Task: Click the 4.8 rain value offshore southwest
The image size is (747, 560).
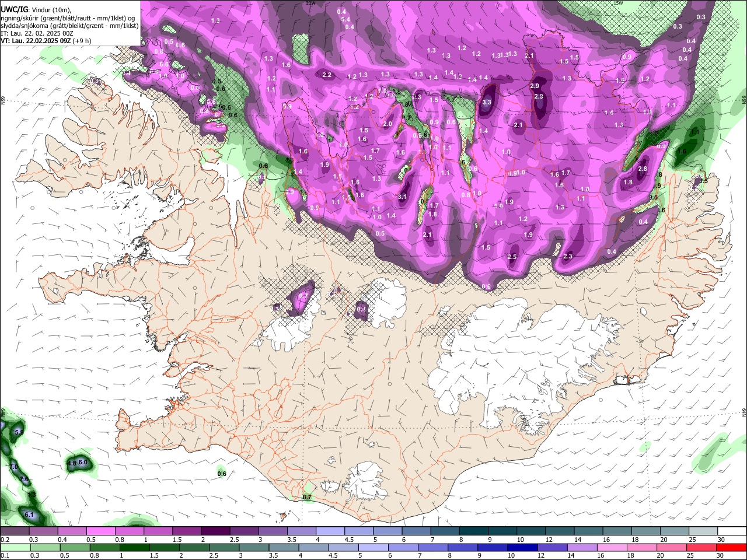Action: tap(72, 463)
